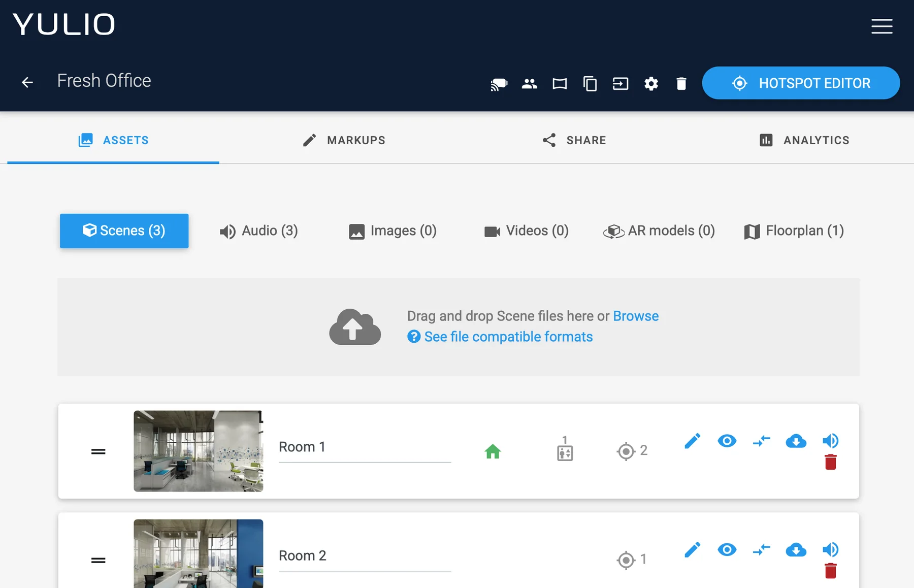Click the cloud upload icon
This screenshot has height=588, width=914.
(x=355, y=327)
